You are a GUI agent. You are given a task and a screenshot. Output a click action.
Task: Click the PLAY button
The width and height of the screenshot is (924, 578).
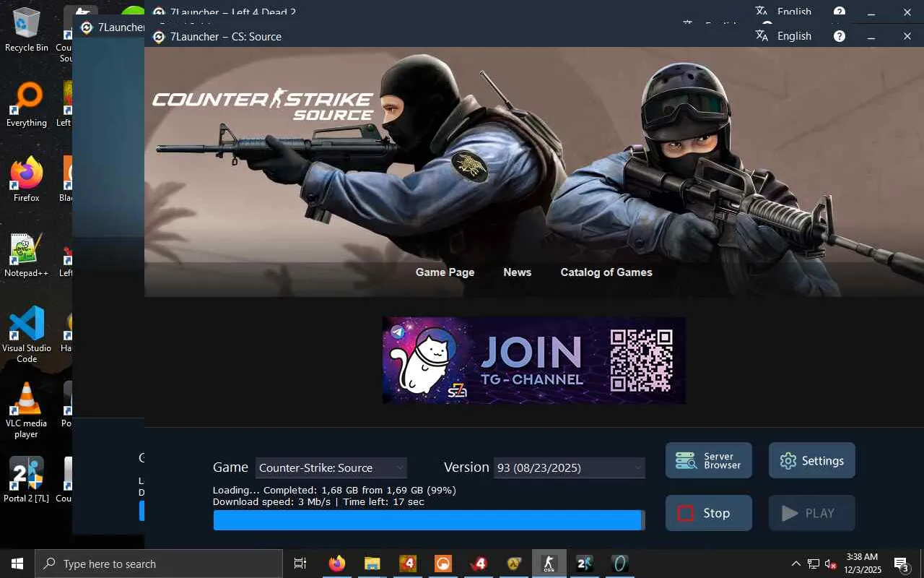[x=812, y=513]
